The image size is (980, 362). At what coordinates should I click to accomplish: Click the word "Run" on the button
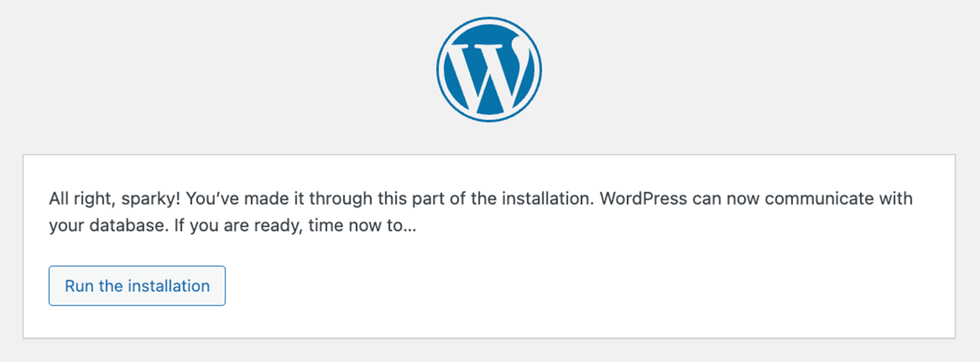click(79, 286)
